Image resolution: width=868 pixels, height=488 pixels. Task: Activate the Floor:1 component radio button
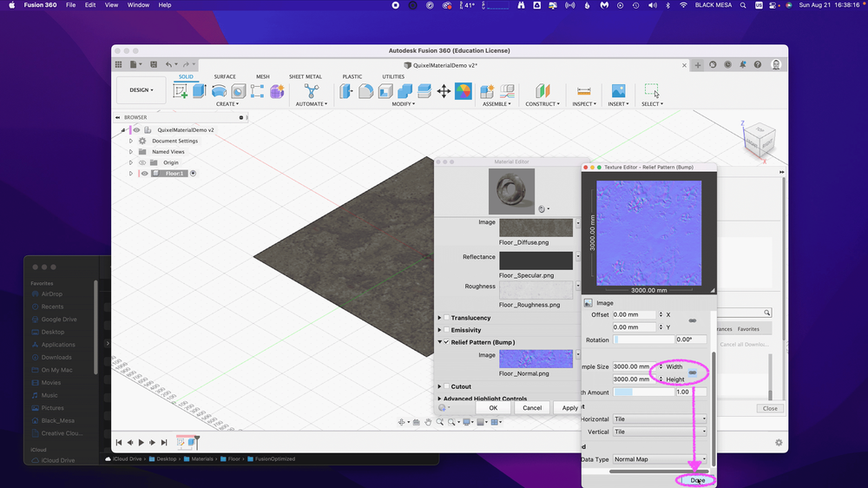pyautogui.click(x=194, y=174)
